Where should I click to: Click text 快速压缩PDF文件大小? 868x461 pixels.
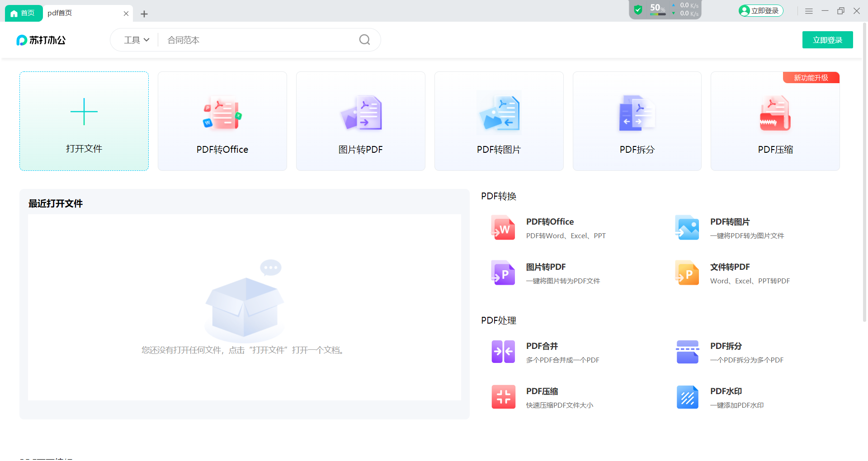click(560, 405)
